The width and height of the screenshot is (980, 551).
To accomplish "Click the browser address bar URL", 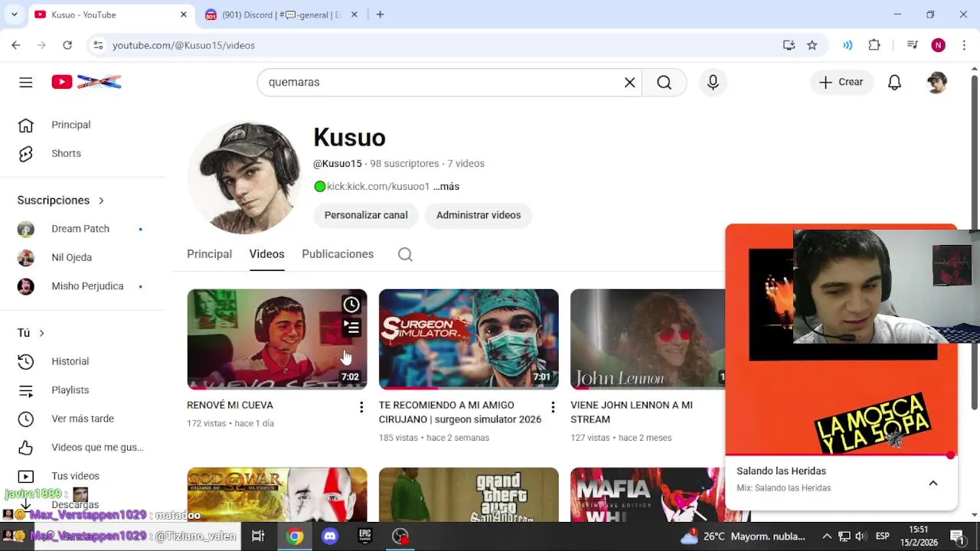I will click(184, 45).
